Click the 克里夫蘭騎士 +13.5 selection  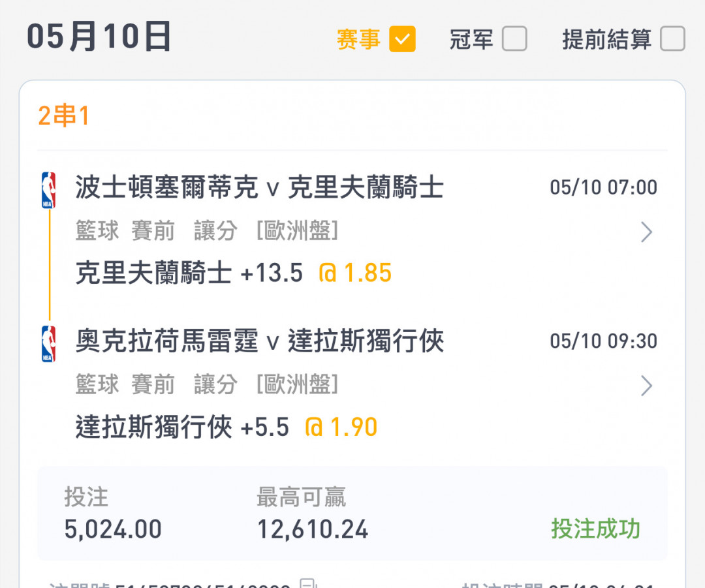click(189, 273)
